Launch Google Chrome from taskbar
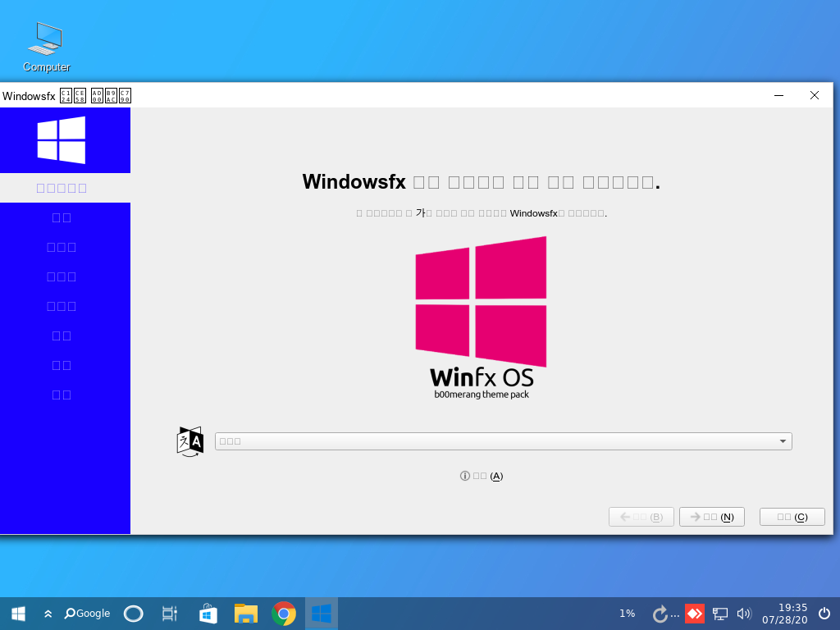 pyautogui.click(x=284, y=614)
